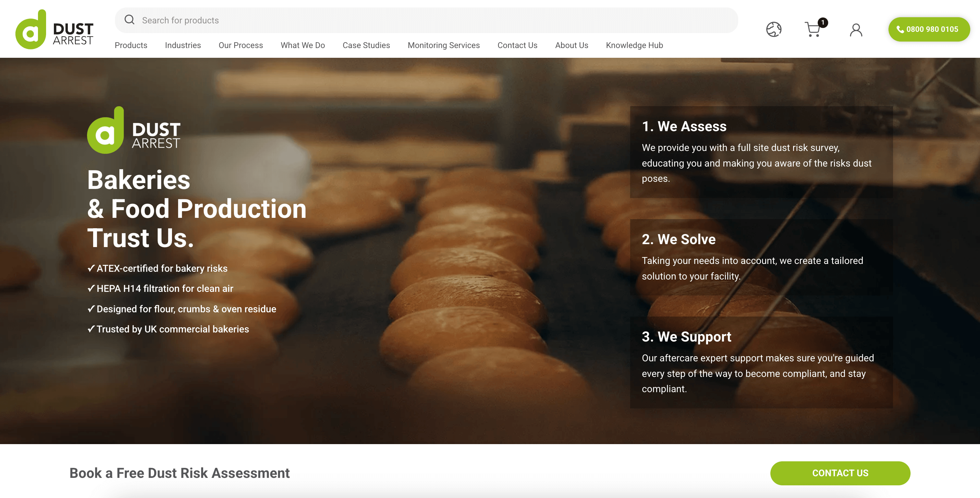
Task: Click Contact Us in navigation bar
Action: pos(517,45)
